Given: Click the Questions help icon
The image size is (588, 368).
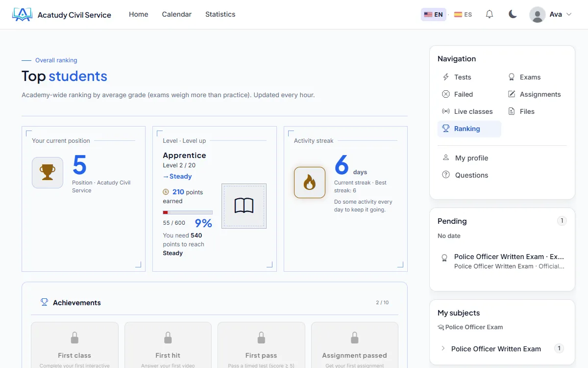Looking at the screenshot, I should [x=446, y=175].
